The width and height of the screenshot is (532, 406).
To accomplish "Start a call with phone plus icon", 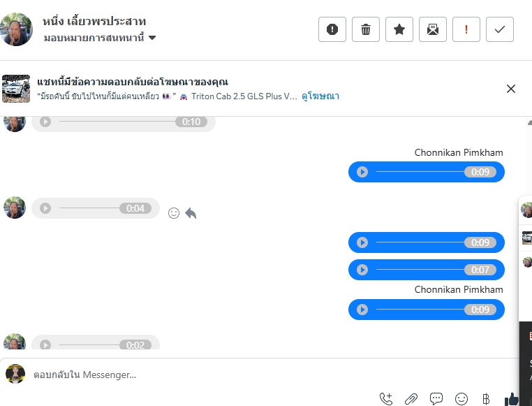I will [386, 399].
